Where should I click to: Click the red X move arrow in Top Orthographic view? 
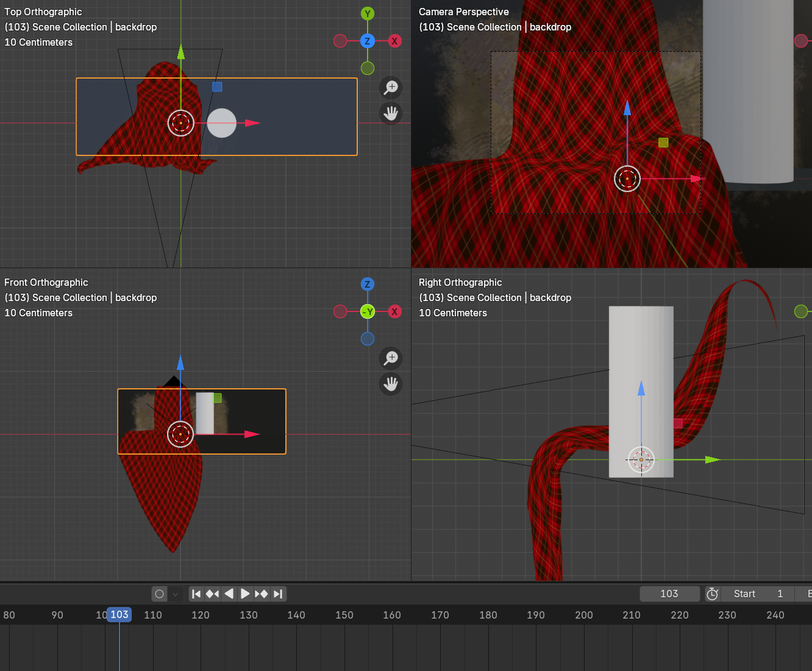(x=252, y=123)
